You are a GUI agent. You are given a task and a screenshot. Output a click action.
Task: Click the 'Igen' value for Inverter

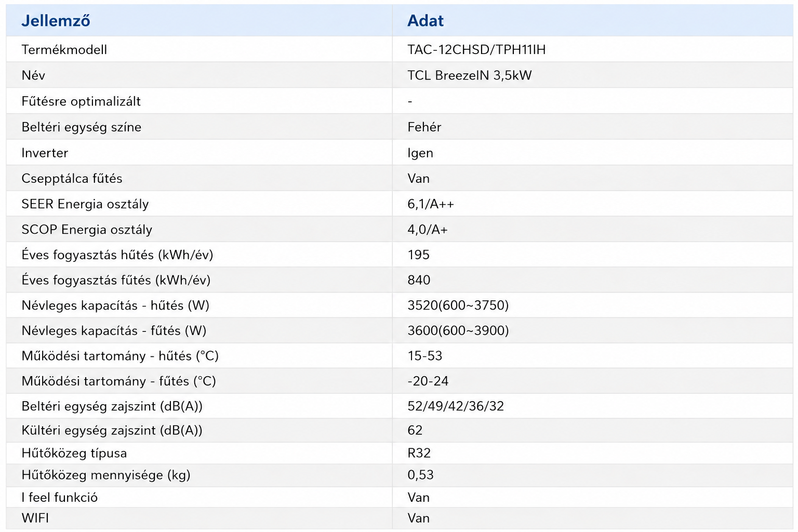coord(420,153)
